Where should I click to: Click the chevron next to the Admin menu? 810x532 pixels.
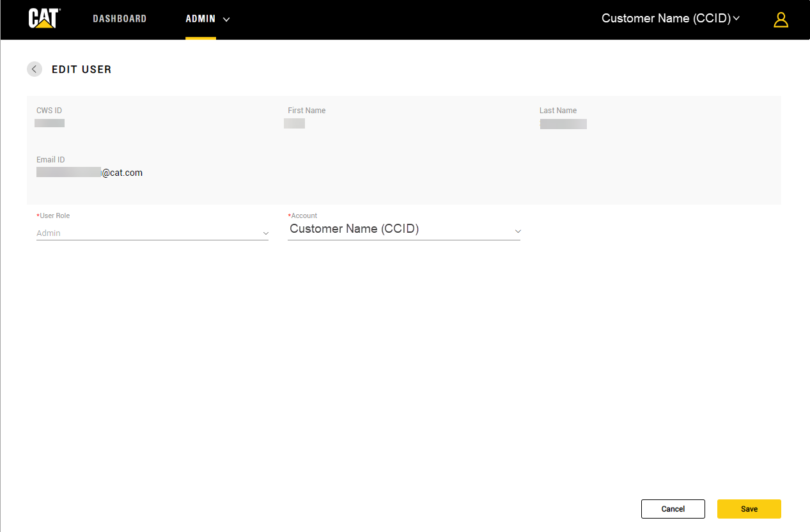226,19
